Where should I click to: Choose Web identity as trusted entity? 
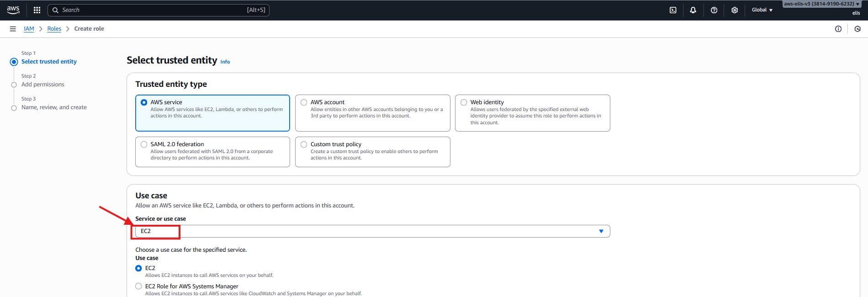[464, 102]
